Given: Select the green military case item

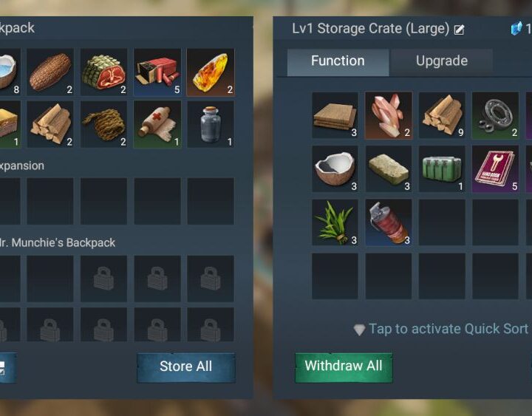Looking at the screenshot, I should (x=442, y=169).
